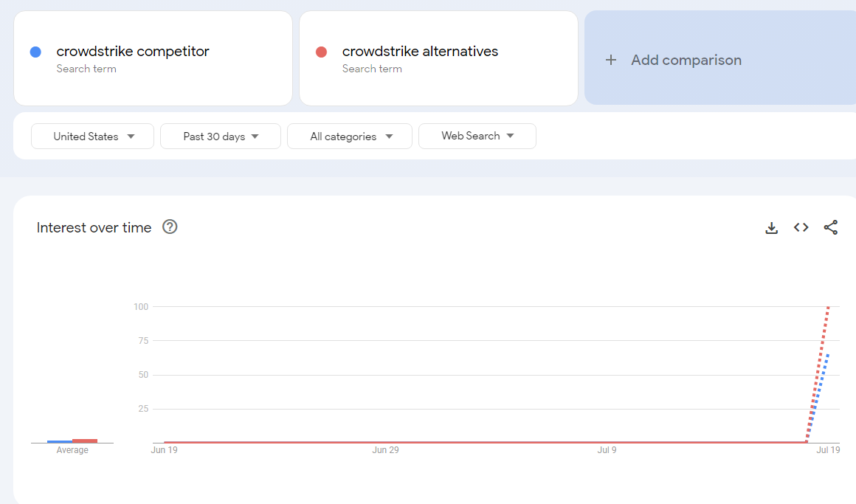Click the Jul 19 axis label
The height and width of the screenshot is (504, 856).
tap(828, 449)
